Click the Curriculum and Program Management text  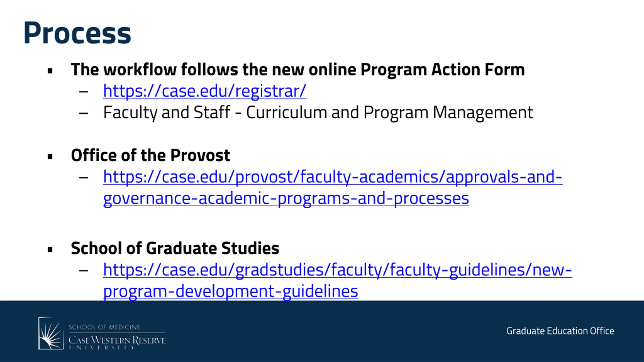(389, 113)
